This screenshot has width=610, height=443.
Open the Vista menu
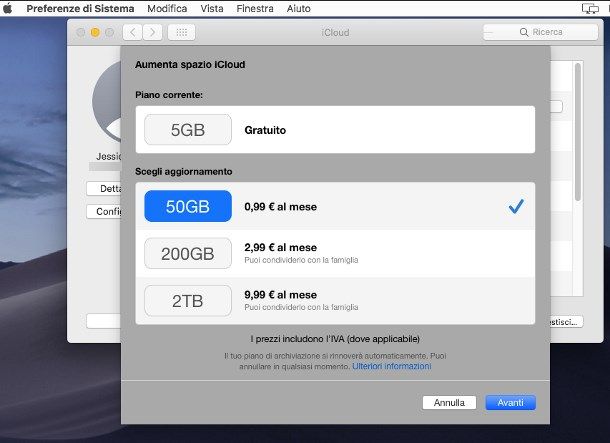[212, 9]
